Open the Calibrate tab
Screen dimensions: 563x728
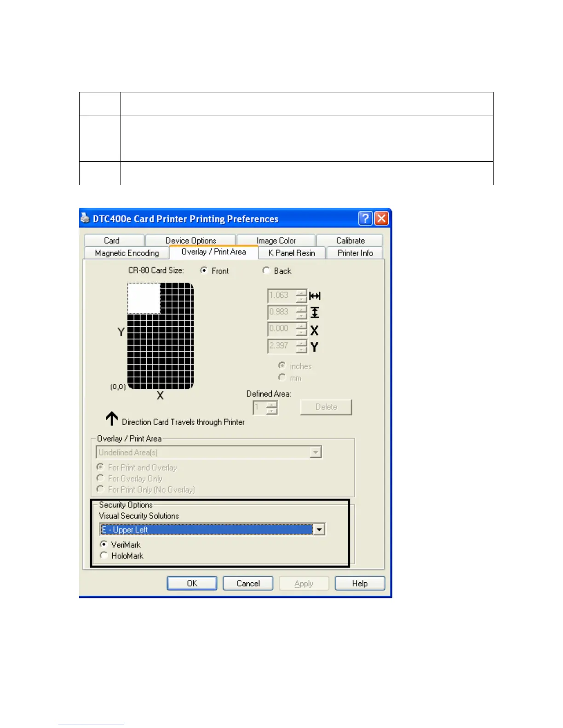(x=350, y=240)
